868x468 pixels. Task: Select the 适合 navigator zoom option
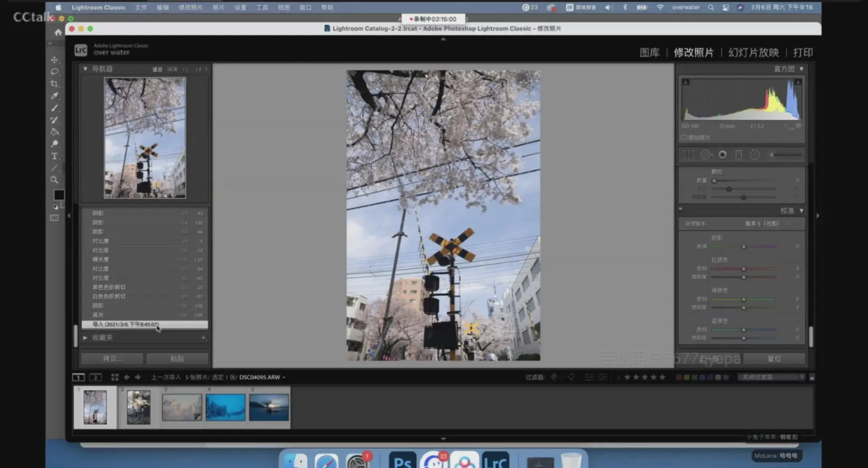[157, 69]
